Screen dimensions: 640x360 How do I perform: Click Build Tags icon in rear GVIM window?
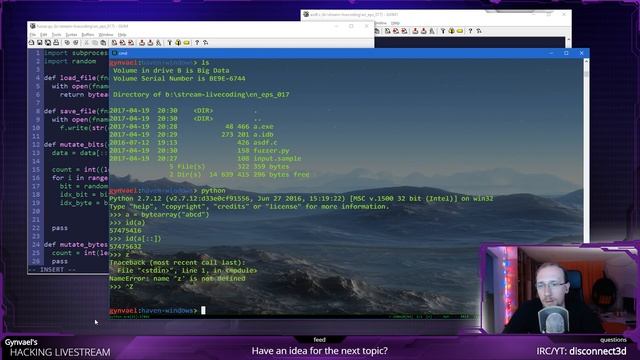coord(451,31)
